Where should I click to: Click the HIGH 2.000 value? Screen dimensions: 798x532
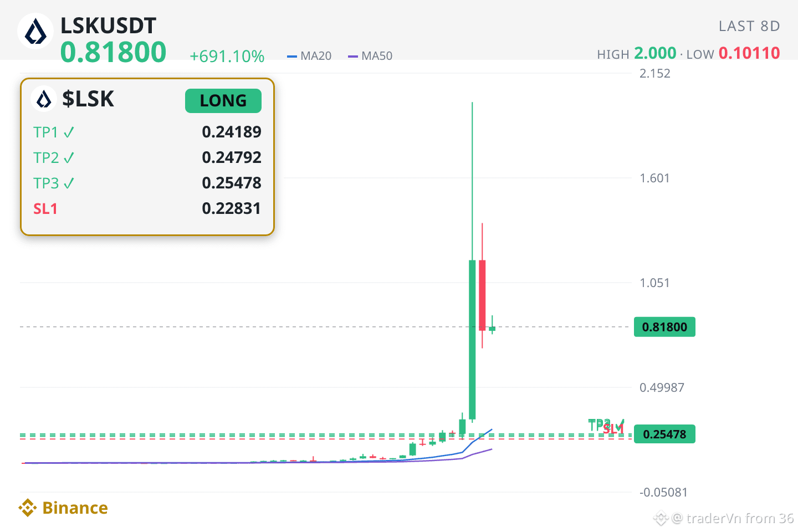[x=655, y=53]
